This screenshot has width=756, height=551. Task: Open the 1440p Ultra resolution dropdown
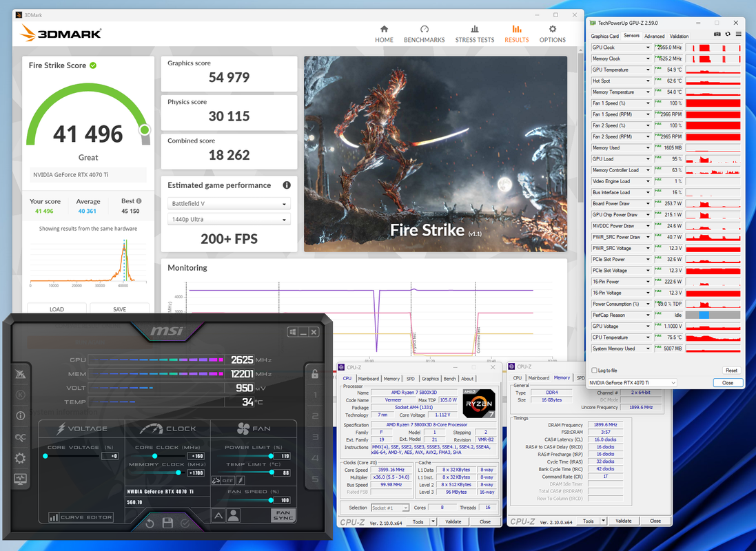pos(229,219)
